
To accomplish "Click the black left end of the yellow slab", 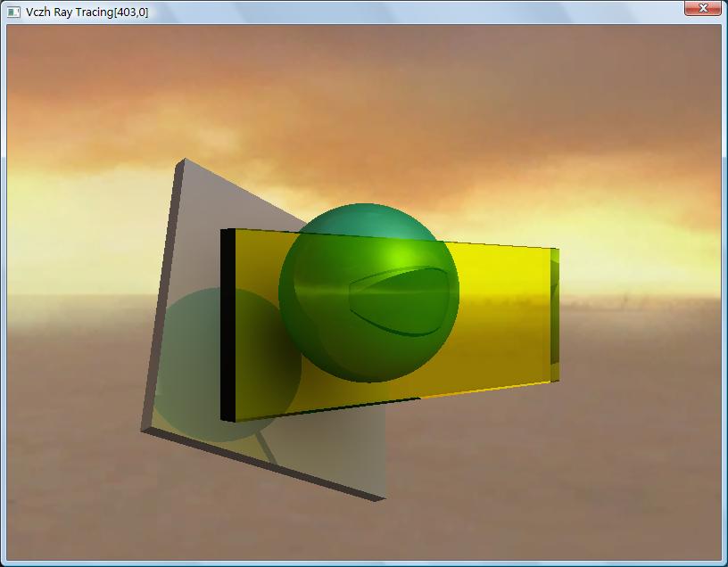I will click(x=228, y=325).
